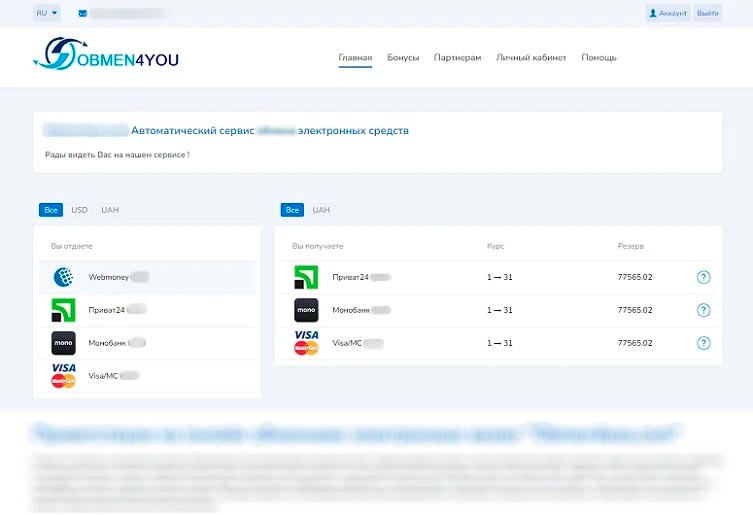The image size is (753, 515).
Task: Filter receive currencies by UAH
Action: [321, 210]
